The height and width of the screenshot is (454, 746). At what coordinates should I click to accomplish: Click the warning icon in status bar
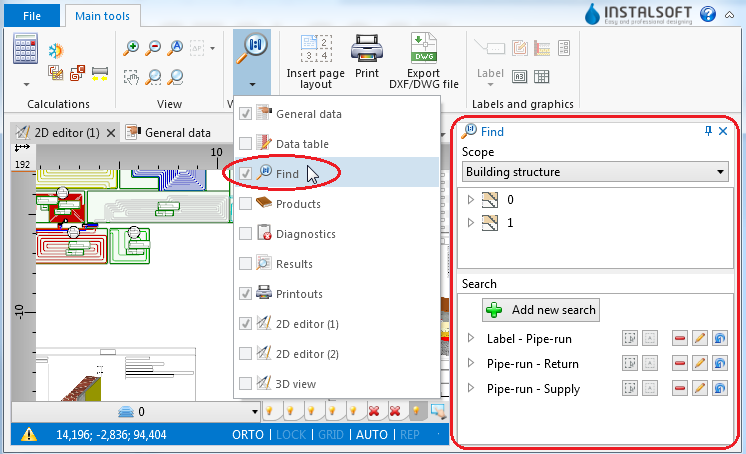tap(30, 435)
